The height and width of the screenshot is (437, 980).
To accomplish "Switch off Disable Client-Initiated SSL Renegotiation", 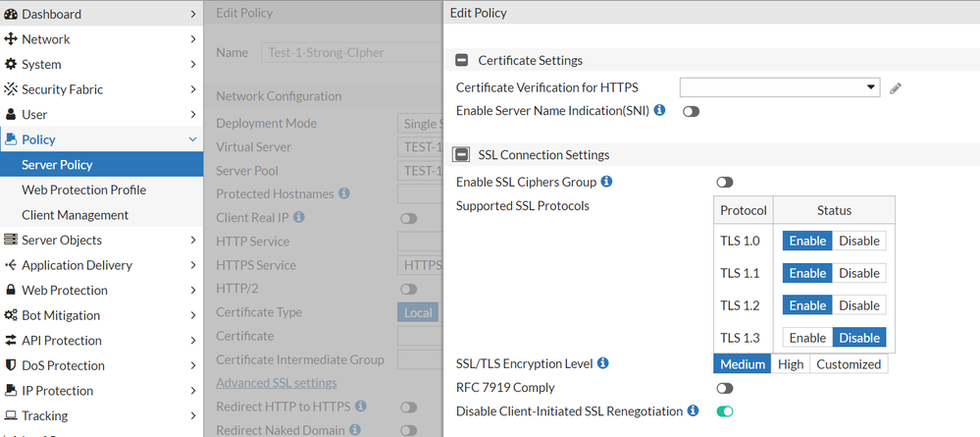I will click(725, 411).
